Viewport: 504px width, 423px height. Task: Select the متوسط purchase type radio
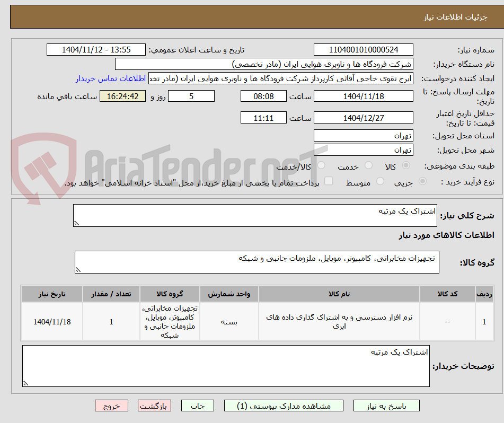click(x=380, y=181)
